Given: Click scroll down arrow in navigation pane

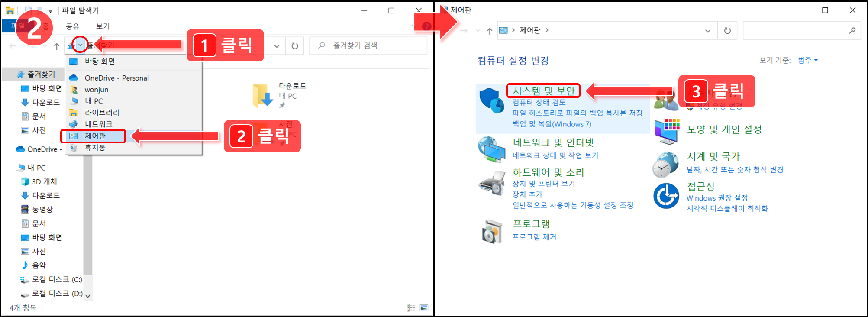Looking at the screenshot, I should (88, 296).
